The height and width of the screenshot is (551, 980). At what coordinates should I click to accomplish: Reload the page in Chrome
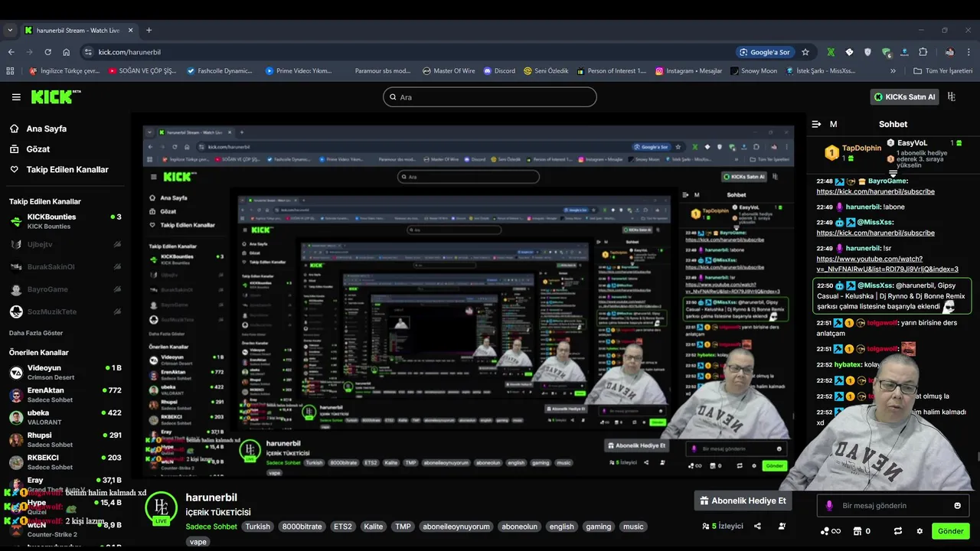47,52
